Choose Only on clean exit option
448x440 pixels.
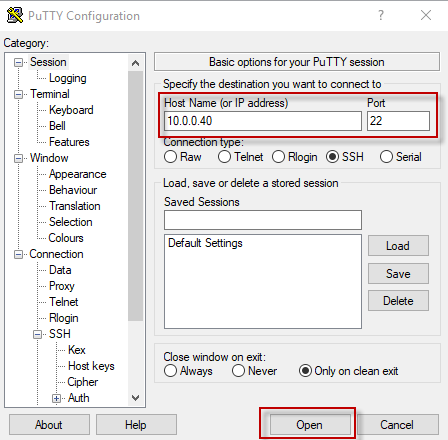pos(305,371)
